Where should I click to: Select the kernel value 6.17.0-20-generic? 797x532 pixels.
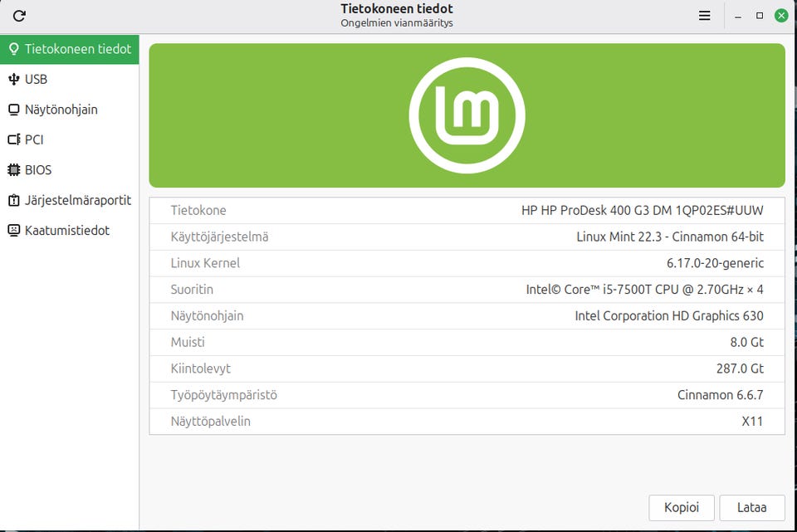pyautogui.click(x=715, y=263)
